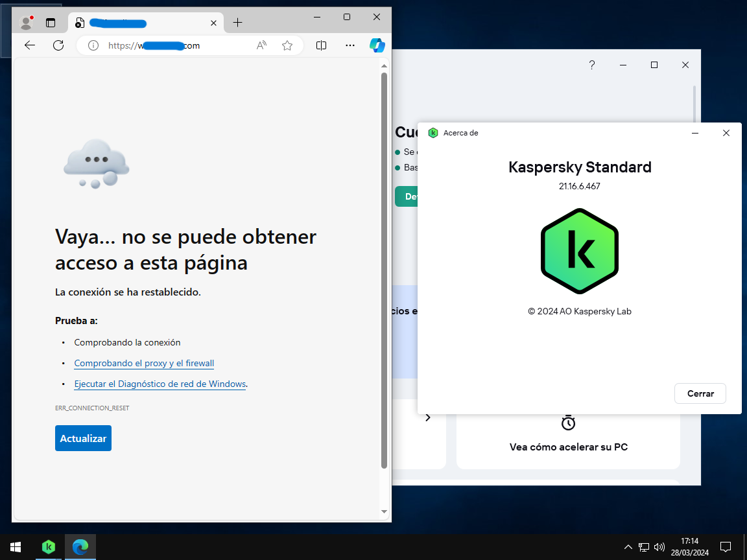The width and height of the screenshot is (747, 560).
Task: Open the Copilot sidebar icon
Action: click(x=377, y=45)
